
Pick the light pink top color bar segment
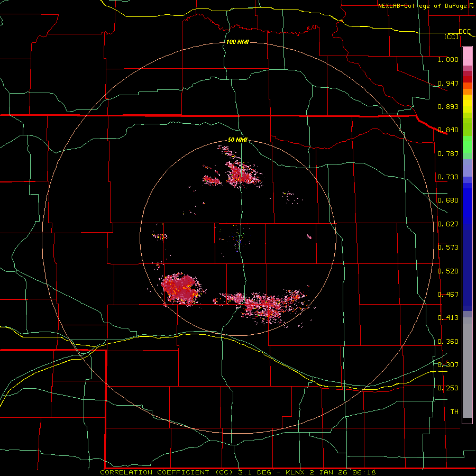pyautogui.click(x=467, y=57)
